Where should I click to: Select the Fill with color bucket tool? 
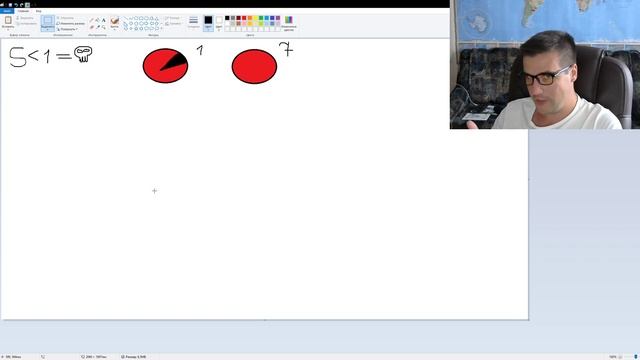point(97,20)
